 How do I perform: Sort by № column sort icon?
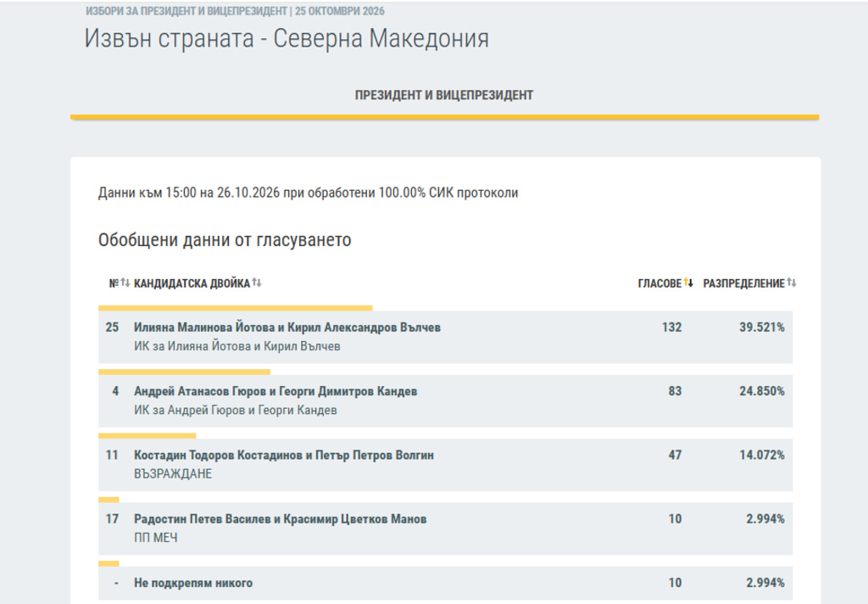(x=125, y=282)
